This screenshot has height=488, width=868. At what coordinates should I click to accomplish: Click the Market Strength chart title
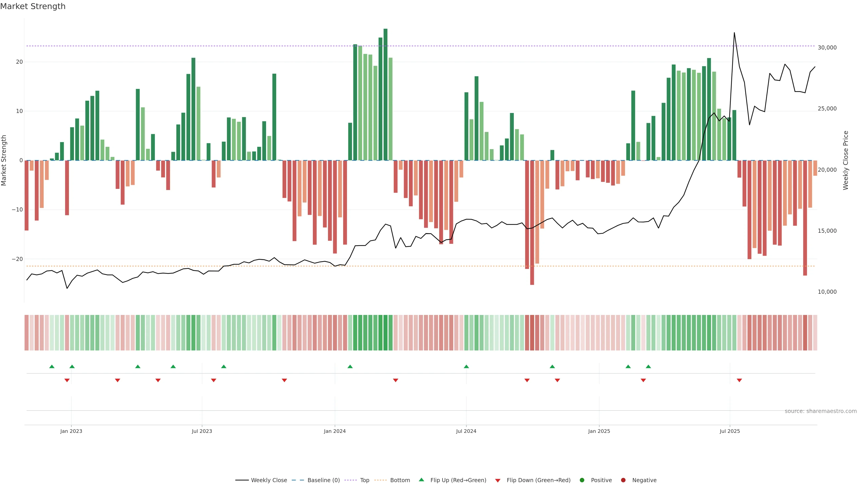(33, 6)
